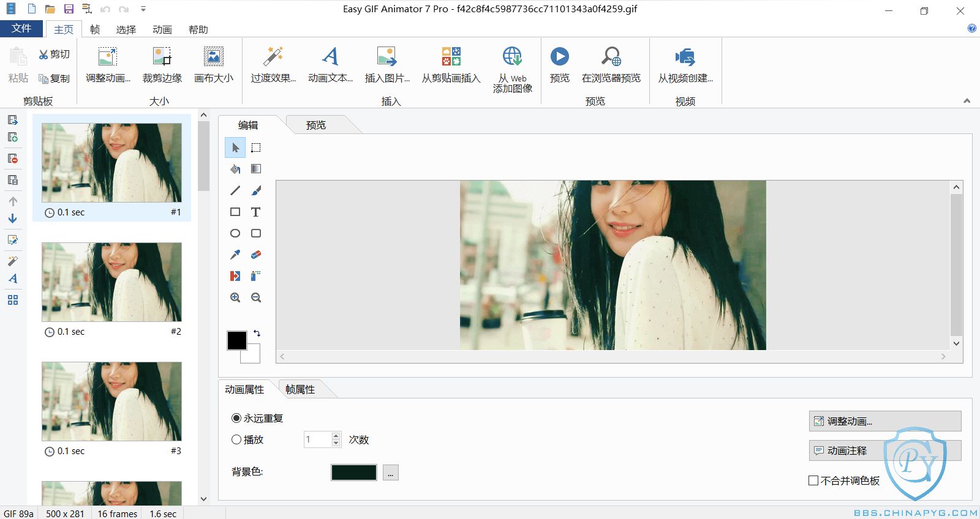
Task: Start animation preview (预览) play button
Action: (559, 65)
